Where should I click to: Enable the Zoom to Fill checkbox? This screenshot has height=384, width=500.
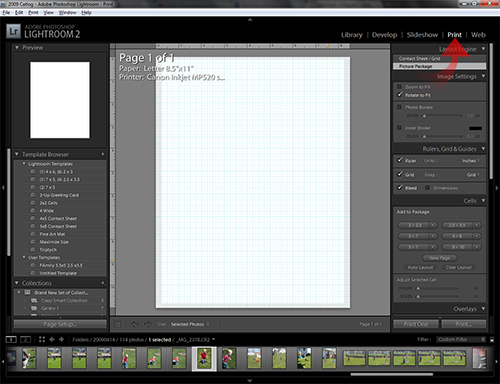(399, 87)
